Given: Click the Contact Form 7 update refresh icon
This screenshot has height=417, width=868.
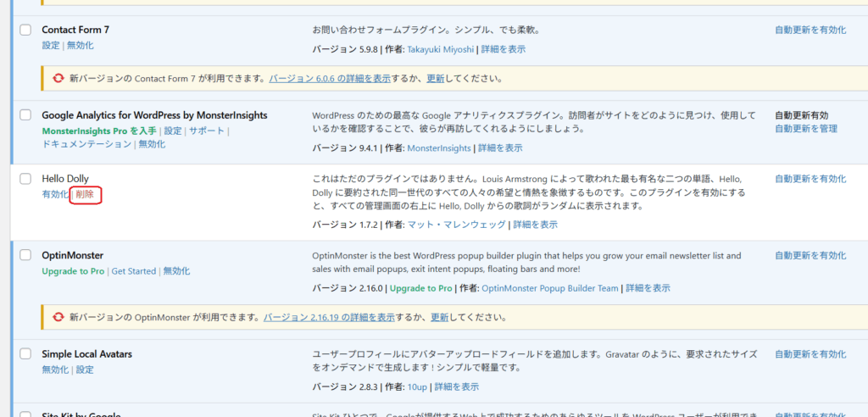Looking at the screenshot, I should tap(58, 79).
